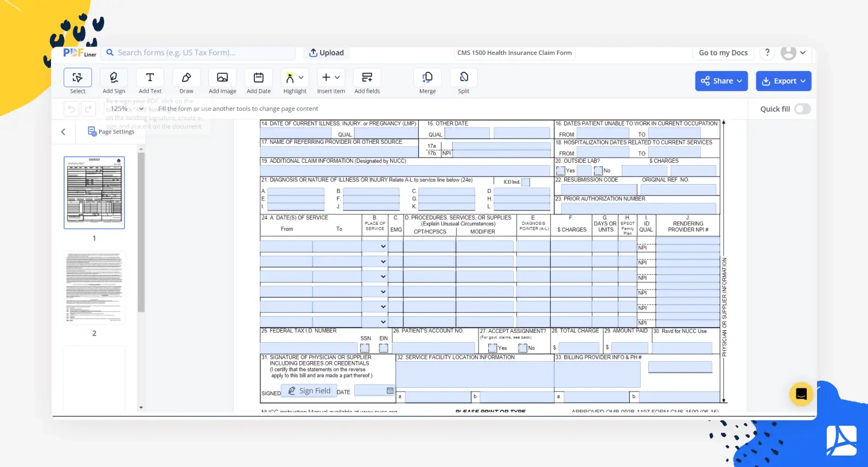The height and width of the screenshot is (467, 868).
Task: Click the thumbnail panel scrollbar
Action: tap(141, 232)
